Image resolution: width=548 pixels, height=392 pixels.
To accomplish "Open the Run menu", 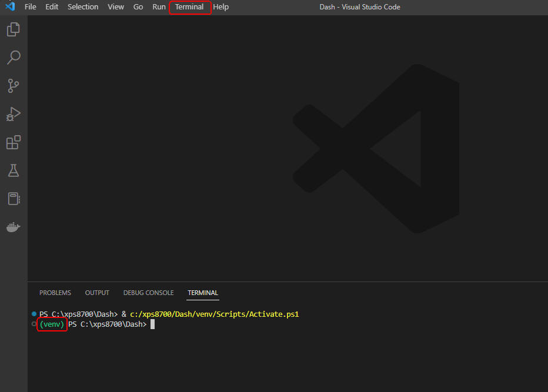I will click(159, 7).
